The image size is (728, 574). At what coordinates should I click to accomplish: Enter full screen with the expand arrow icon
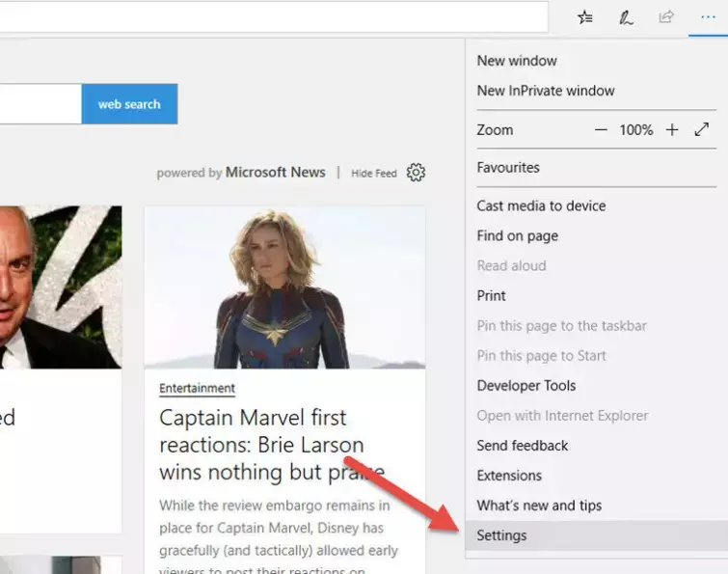702,129
